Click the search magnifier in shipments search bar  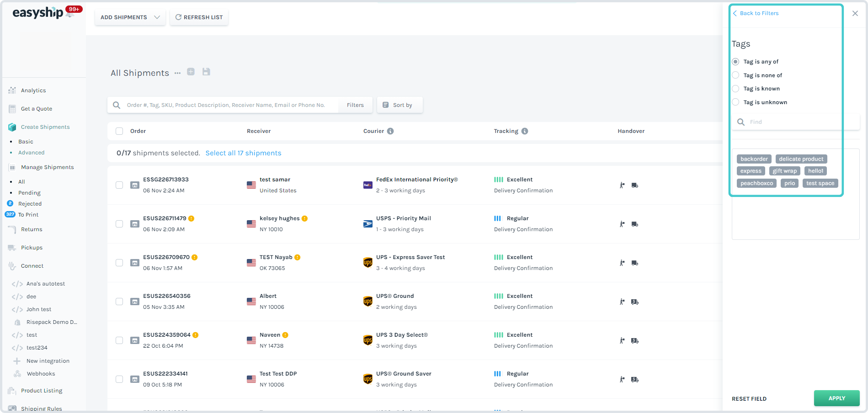tap(117, 105)
